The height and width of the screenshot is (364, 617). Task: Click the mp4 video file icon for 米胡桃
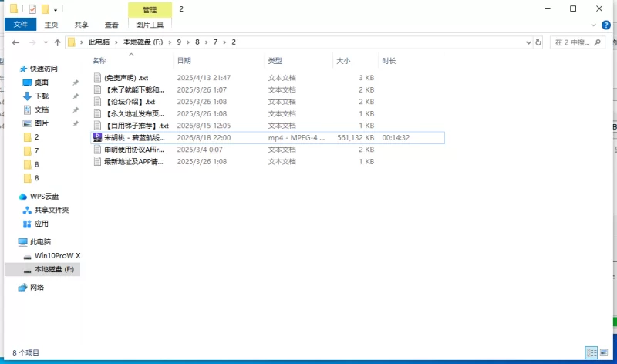pos(97,137)
